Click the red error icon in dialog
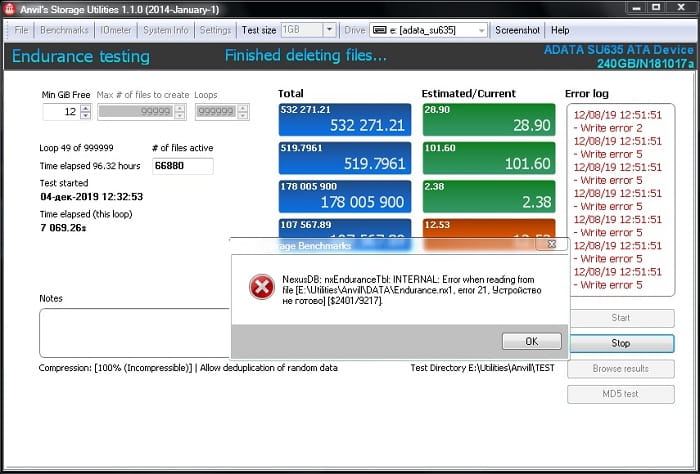The width and height of the screenshot is (700, 474). (262, 287)
